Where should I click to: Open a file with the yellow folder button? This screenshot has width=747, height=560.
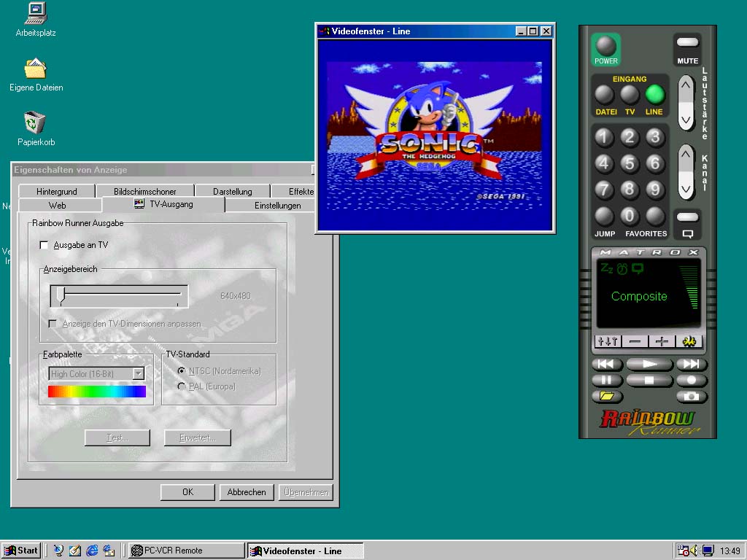tap(606, 396)
